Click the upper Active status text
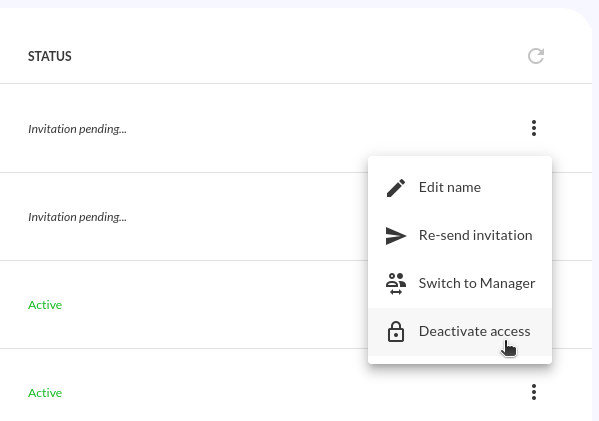The width and height of the screenshot is (599, 421). click(45, 305)
